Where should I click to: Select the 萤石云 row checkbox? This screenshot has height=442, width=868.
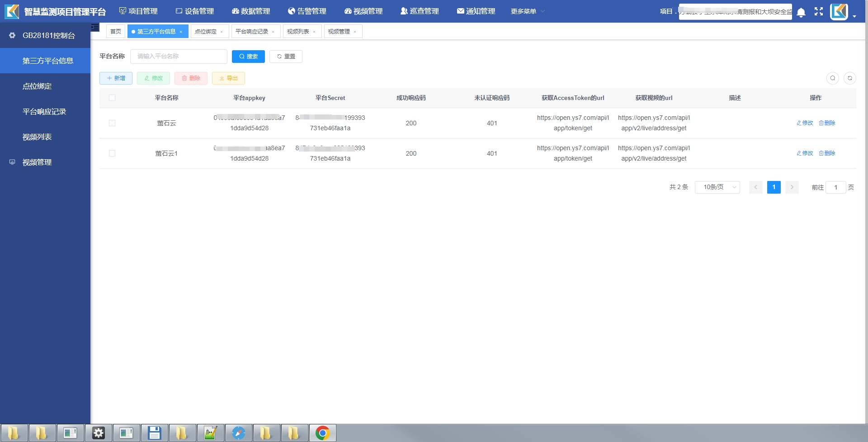112,123
